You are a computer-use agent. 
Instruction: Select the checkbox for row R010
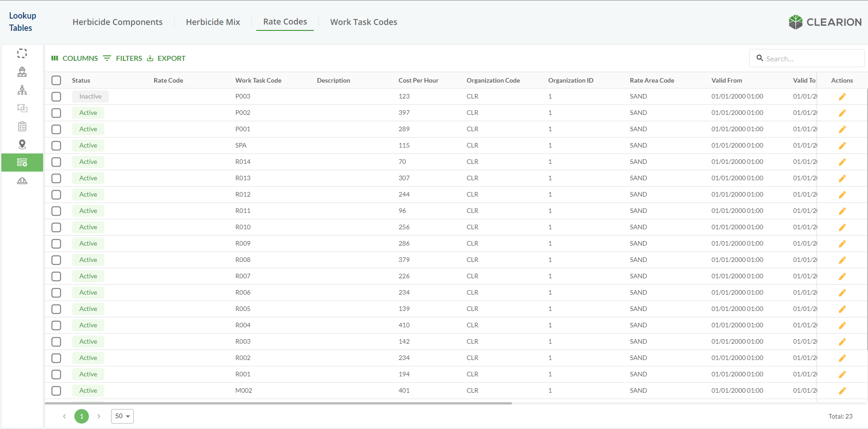point(56,227)
